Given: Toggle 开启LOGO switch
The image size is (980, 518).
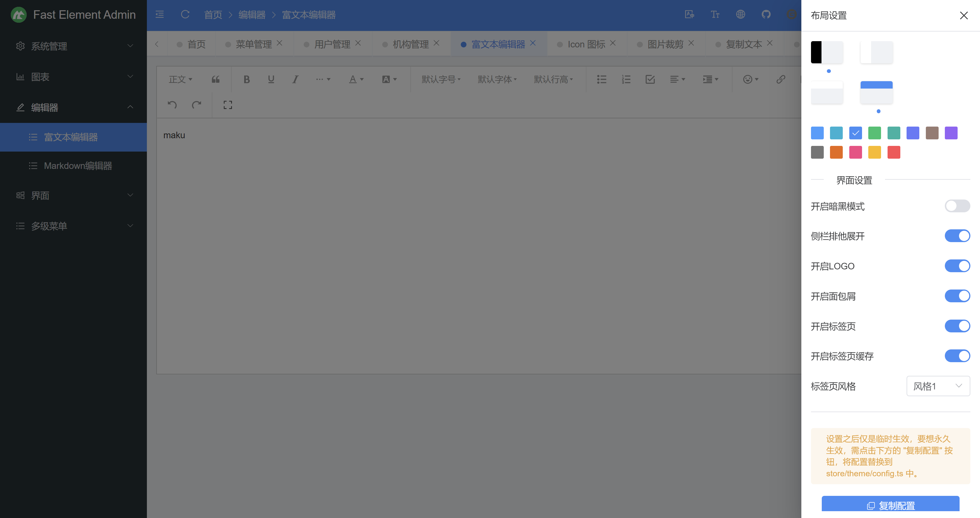Looking at the screenshot, I should tap(957, 266).
